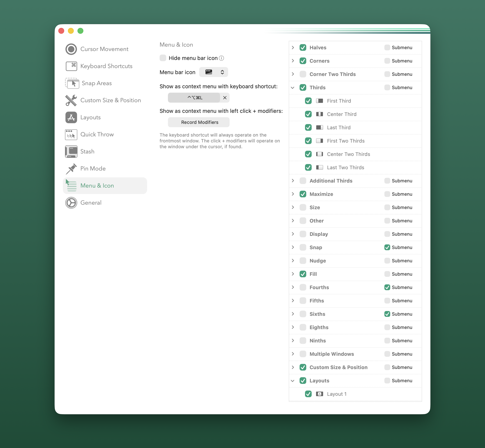Uncheck the Last Two Thirds checkbox
This screenshot has height=448, width=485.
pos(308,168)
